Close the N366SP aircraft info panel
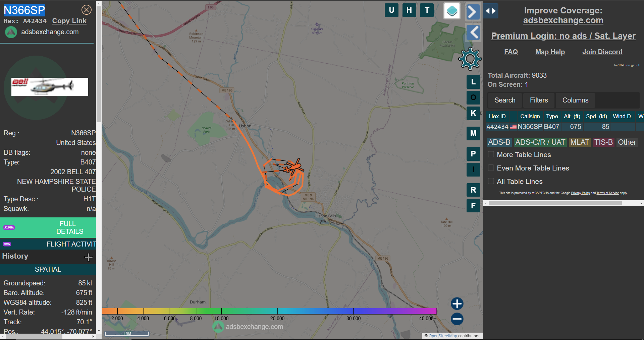 click(87, 10)
